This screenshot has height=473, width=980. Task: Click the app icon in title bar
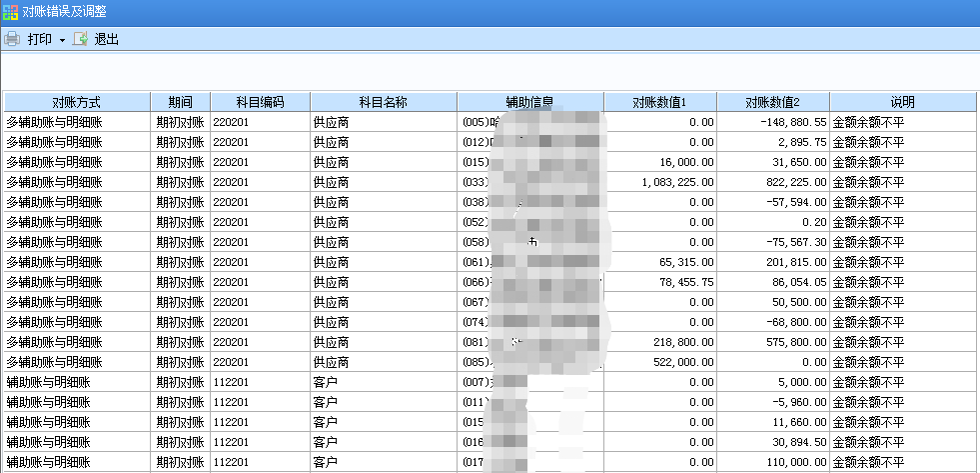coord(10,13)
